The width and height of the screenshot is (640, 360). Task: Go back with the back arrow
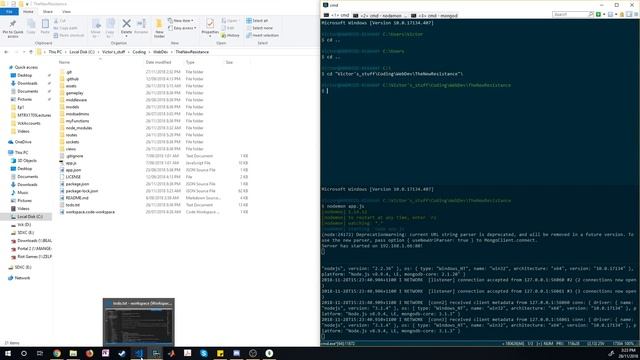(x=6, y=52)
